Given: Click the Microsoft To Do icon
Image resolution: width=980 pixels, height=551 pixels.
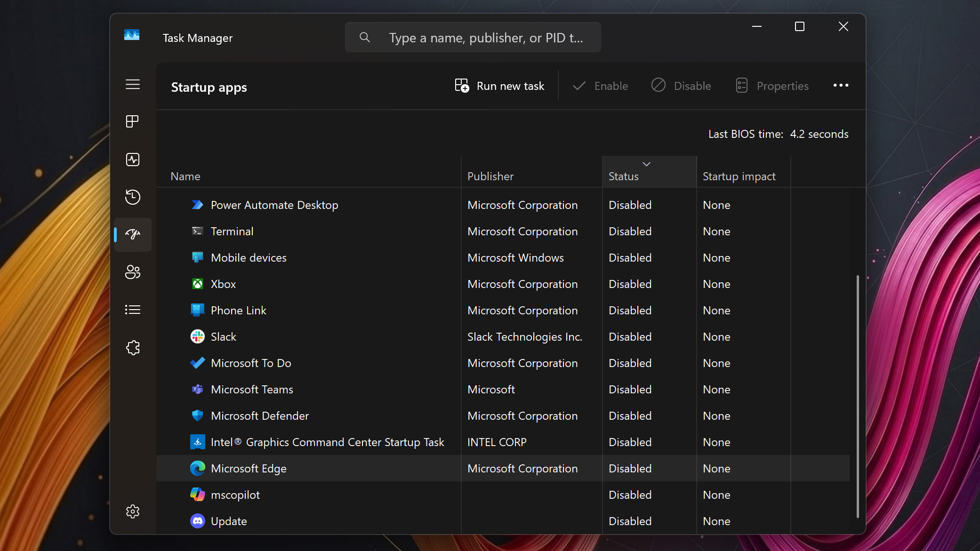Looking at the screenshot, I should 198,363.
